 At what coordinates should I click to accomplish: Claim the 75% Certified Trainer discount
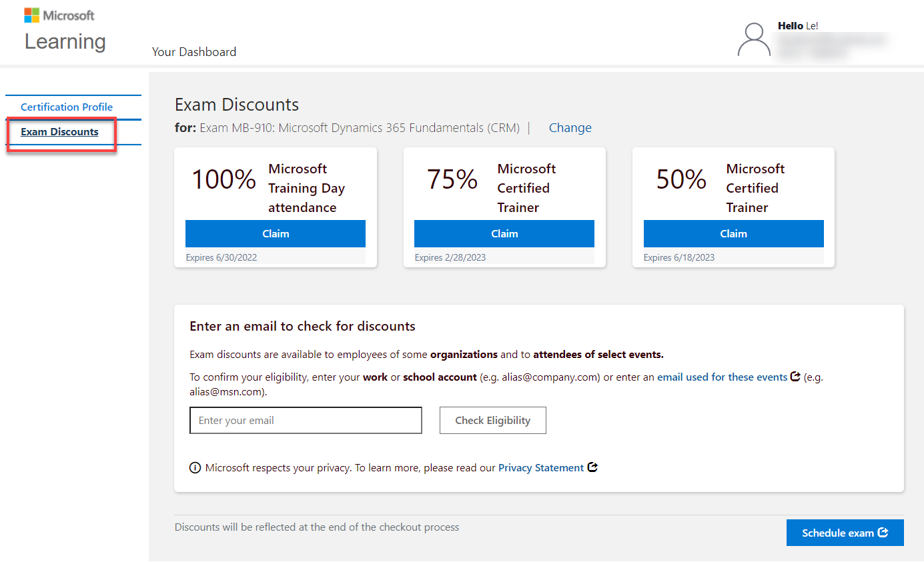coord(504,233)
